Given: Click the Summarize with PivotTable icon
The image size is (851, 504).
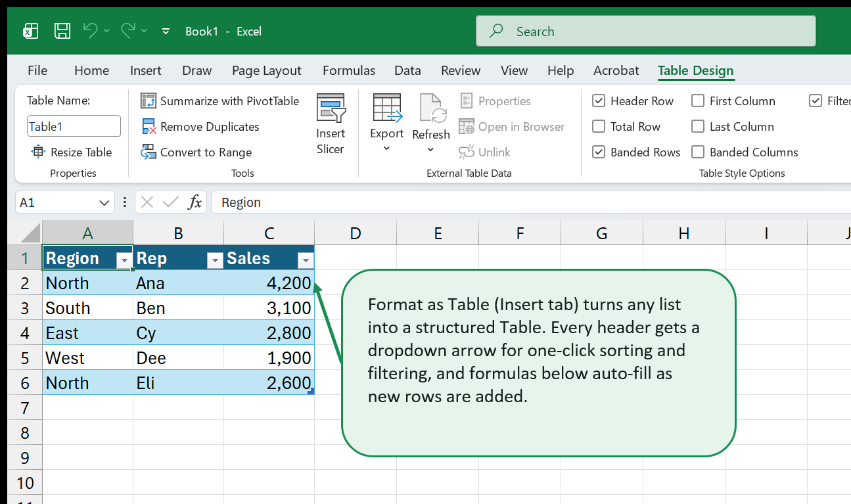Looking at the screenshot, I should pyautogui.click(x=149, y=101).
